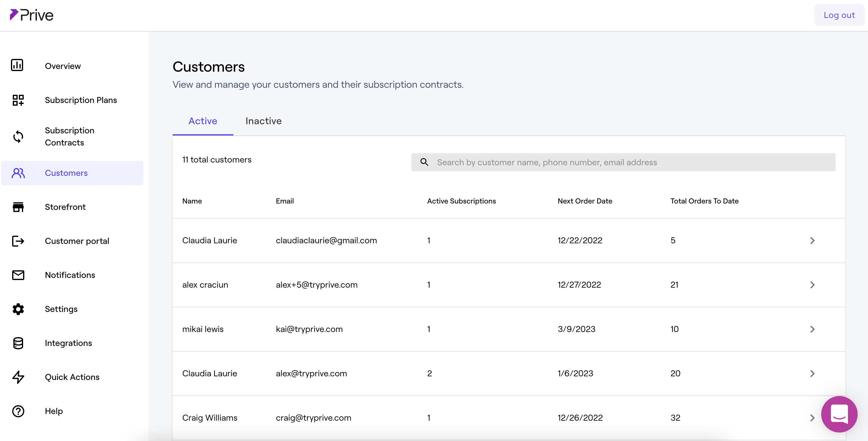Click the Customer portal exit icon
The width and height of the screenshot is (868, 441).
(18, 241)
